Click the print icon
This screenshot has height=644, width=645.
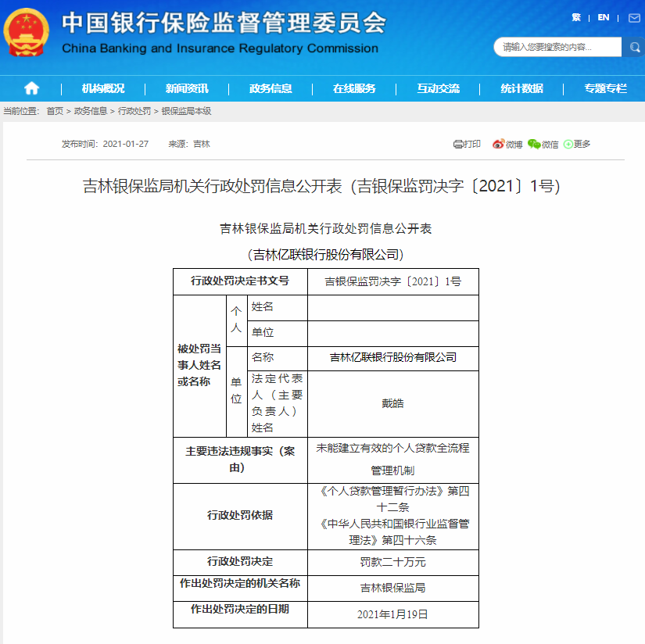pyautogui.click(x=457, y=145)
